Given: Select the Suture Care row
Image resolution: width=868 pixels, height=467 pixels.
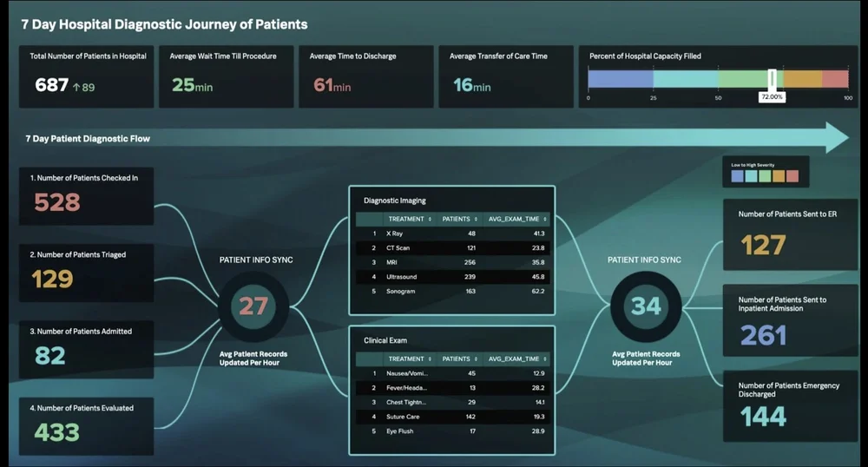Looking at the screenshot, I should tap(452, 417).
